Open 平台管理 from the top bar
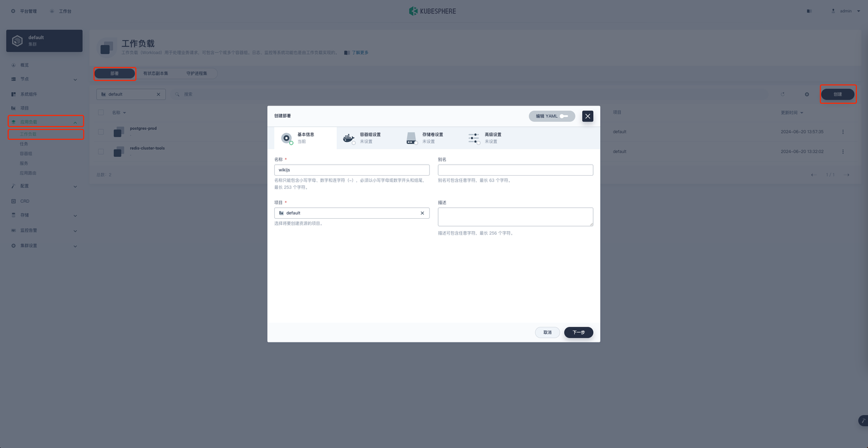This screenshot has height=448, width=868. [24, 11]
